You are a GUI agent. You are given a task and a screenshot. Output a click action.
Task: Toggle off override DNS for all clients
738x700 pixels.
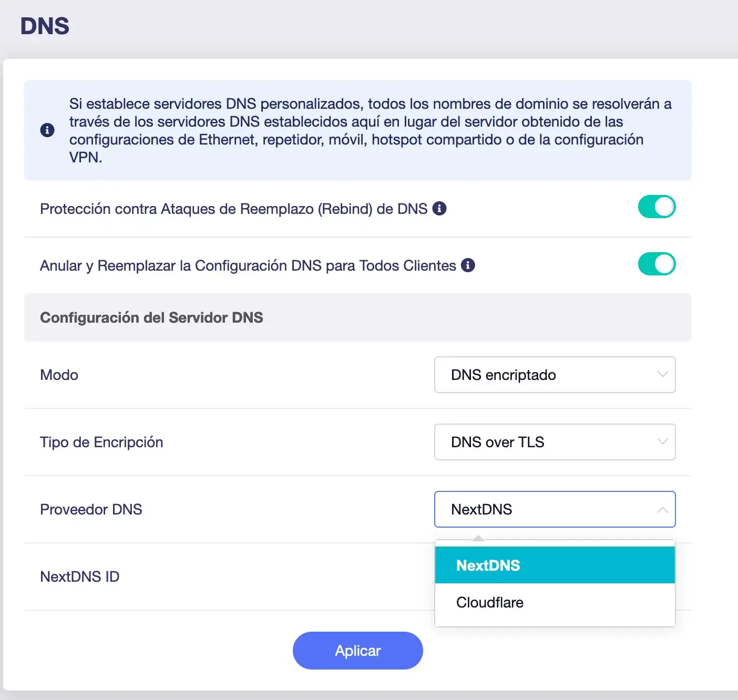coord(657,264)
